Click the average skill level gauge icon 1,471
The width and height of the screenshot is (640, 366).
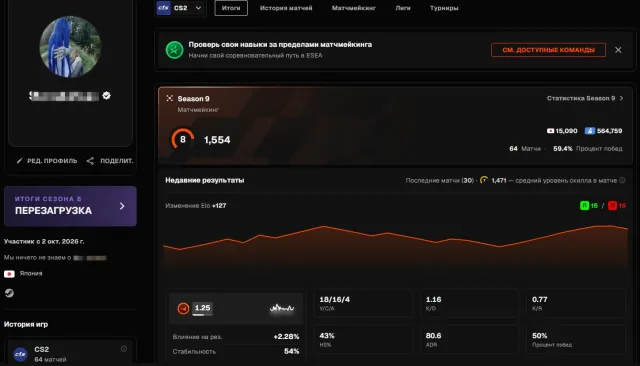click(484, 180)
